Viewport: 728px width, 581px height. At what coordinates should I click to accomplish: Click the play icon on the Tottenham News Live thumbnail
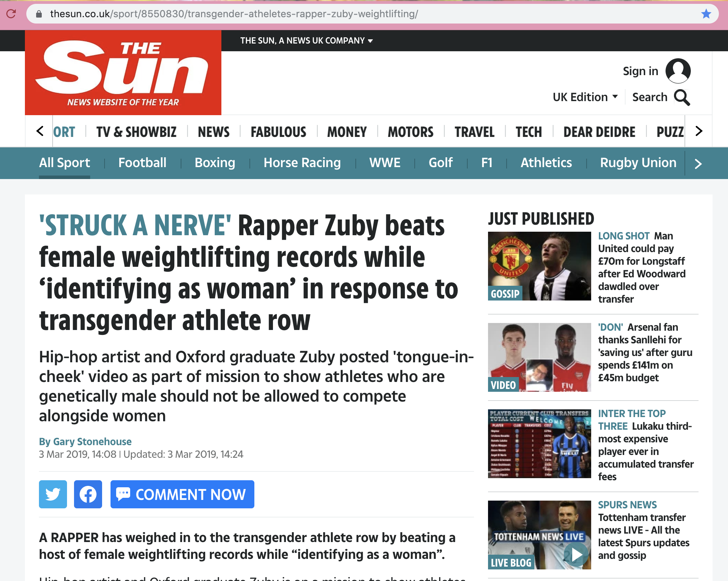[577, 555]
